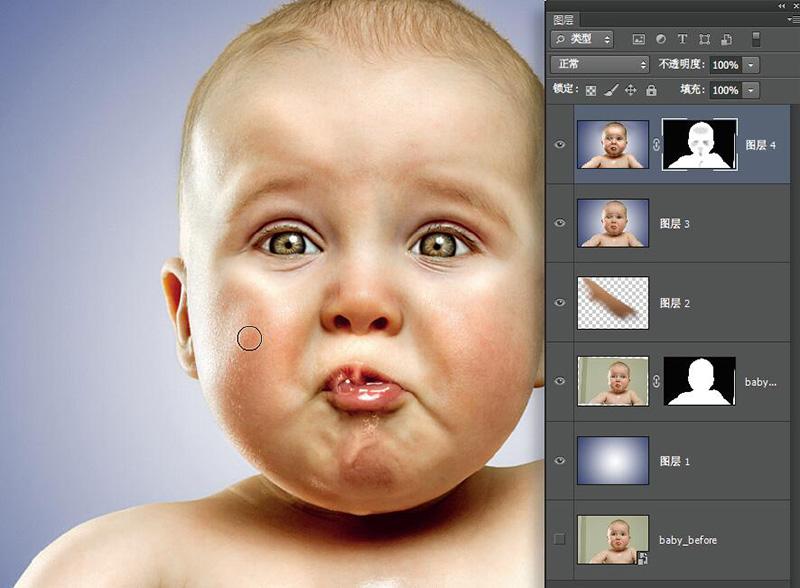The height and width of the screenshot is (588, 800).
Task: Click the 不透明度 label
Action: [682, 64]
